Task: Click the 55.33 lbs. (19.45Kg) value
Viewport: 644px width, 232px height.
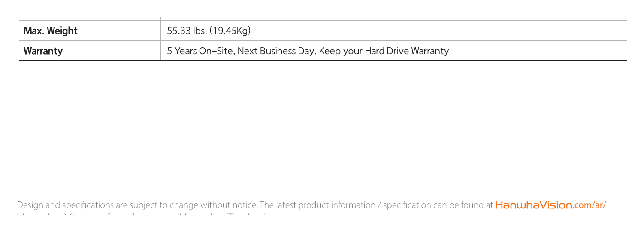Action: coord(209,31)
